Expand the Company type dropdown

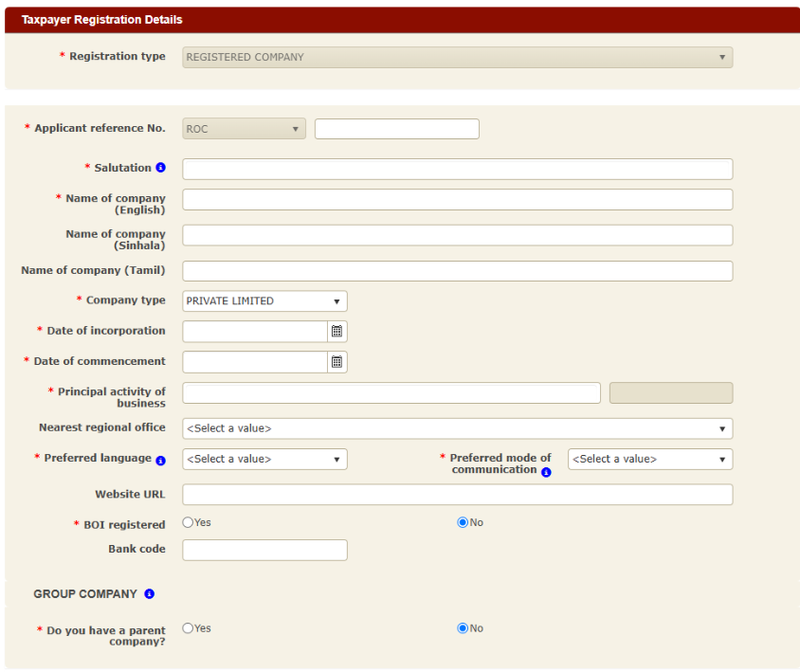click(264, 301)
